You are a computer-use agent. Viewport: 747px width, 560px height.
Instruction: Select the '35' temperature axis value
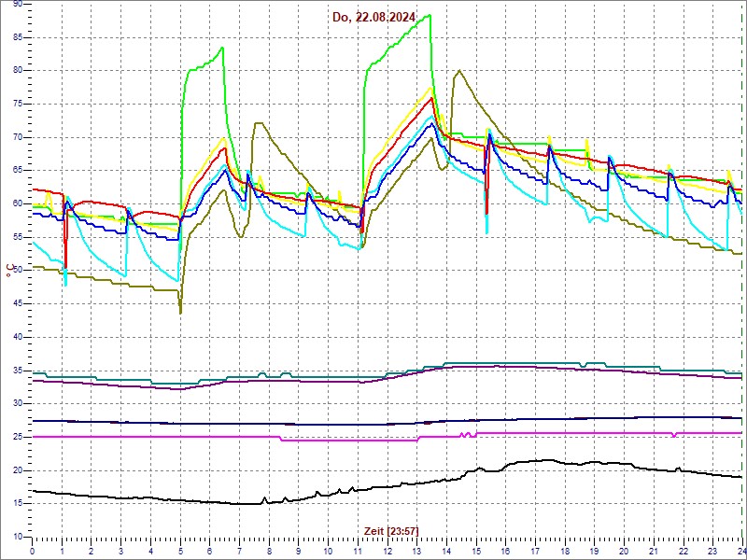coord(18,371)
